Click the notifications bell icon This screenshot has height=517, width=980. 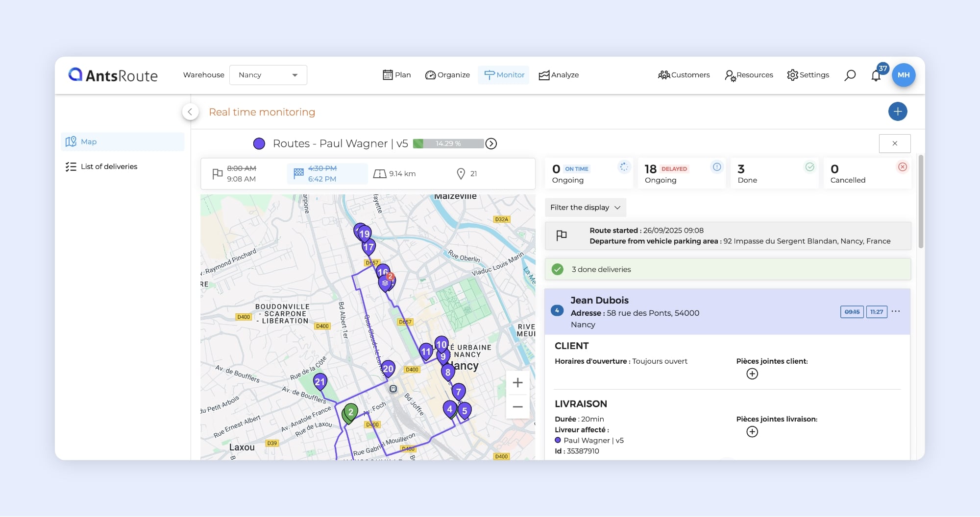pyautogui.click(x=876, y=75)
